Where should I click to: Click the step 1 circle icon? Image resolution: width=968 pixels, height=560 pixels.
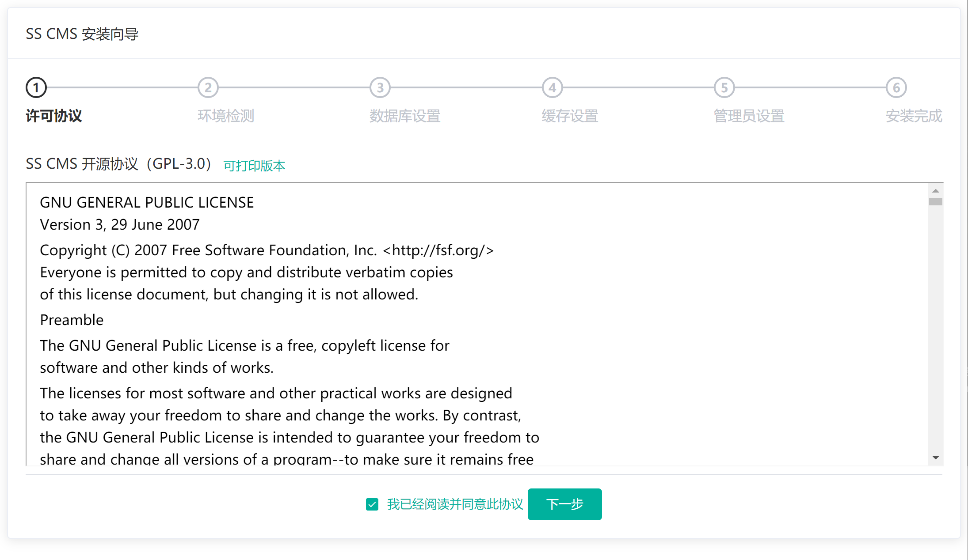click(36, 88)
